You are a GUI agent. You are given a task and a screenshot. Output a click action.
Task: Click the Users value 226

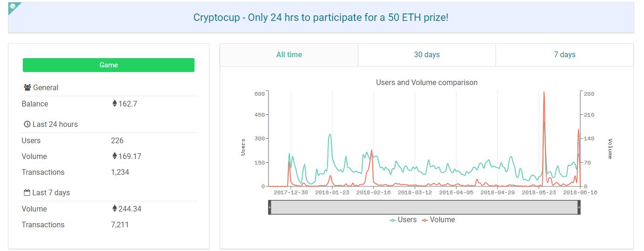(x=117, y=140)
